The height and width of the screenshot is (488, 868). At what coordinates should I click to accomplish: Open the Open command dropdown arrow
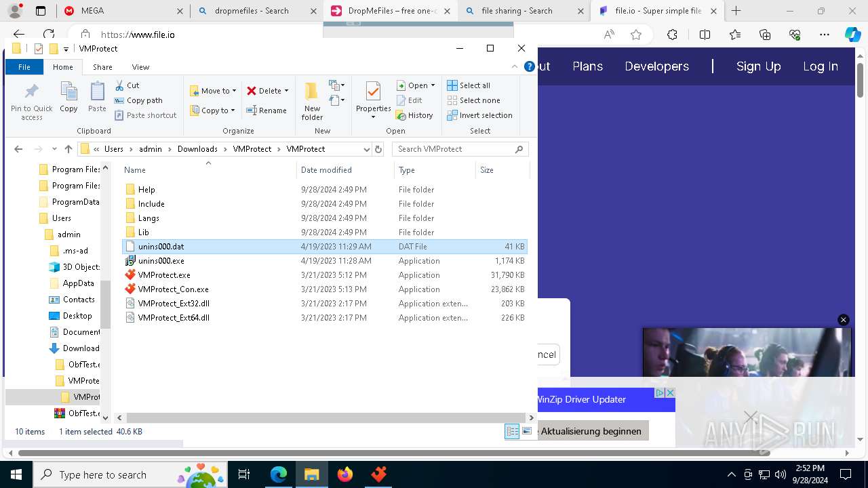point(433,85)
